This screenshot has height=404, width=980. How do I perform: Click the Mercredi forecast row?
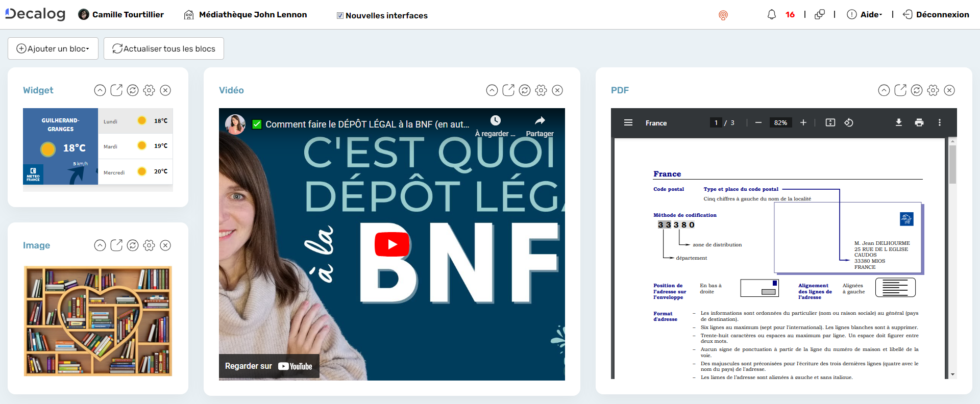pyautogui.click(x=135, y=172)
